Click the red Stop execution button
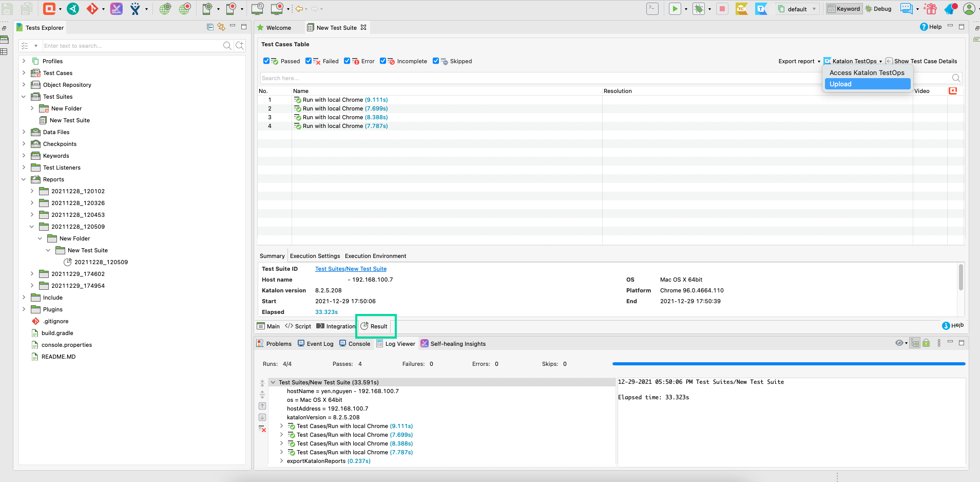980x482 pixels. tap(722, 9)
